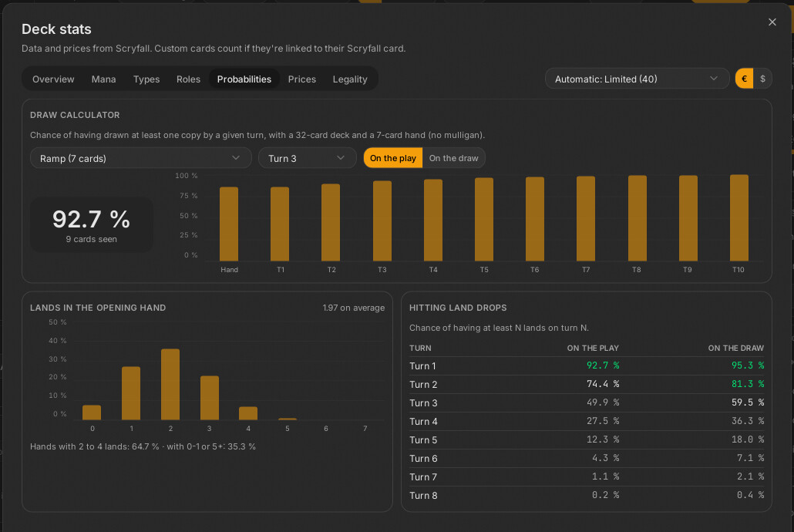Image resolution: width=794 pixels, height=532 pixels.
Task: Click the ON THE PLAY column header
Action: 593,348
